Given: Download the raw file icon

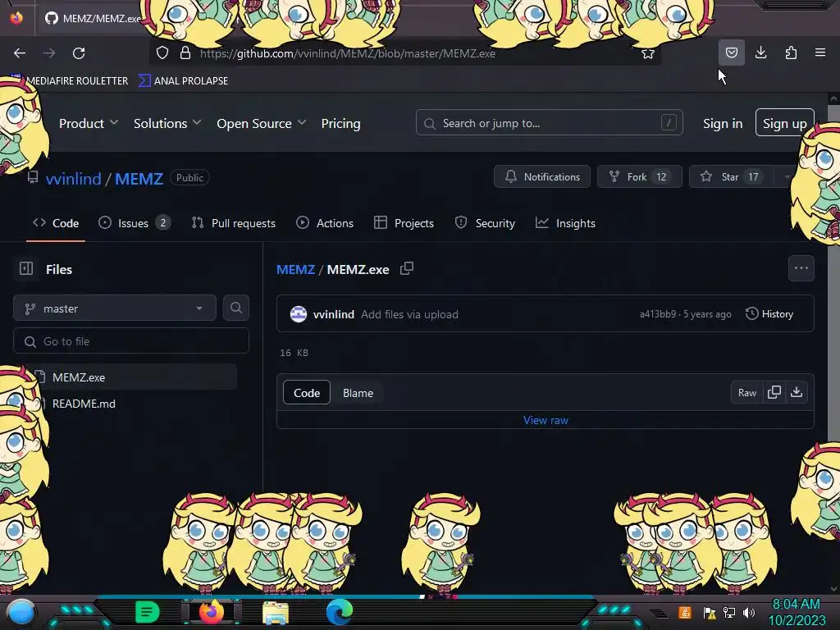Looking at the screenshot, I should pyautogui.click(x=797, y=392).
